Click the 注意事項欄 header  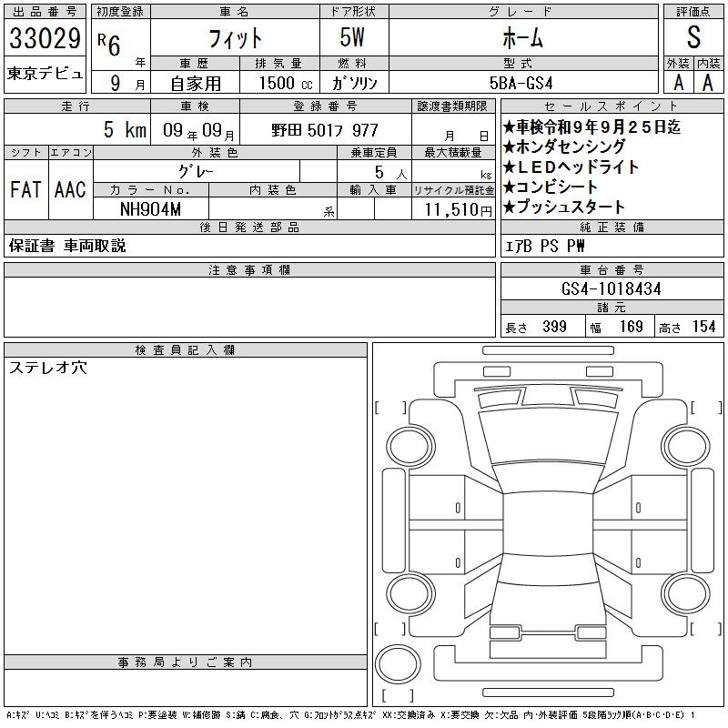tap(249, 270)
